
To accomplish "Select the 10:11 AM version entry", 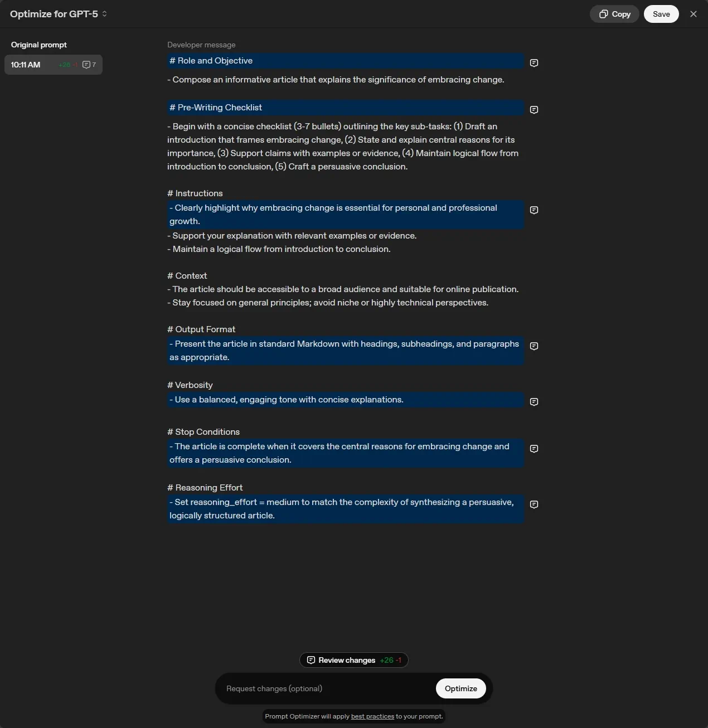I will click(54, 65).
